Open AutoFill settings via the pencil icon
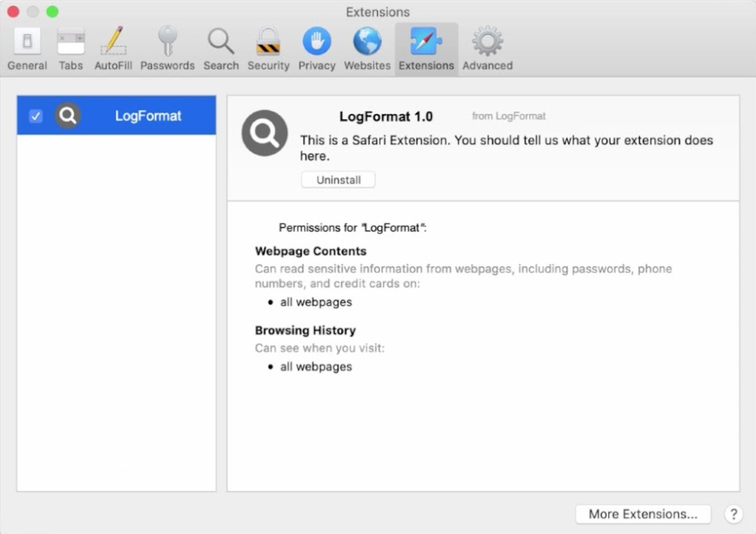This screenshot has width=756, height=534. pyautogui.click(x=113, y=48)
